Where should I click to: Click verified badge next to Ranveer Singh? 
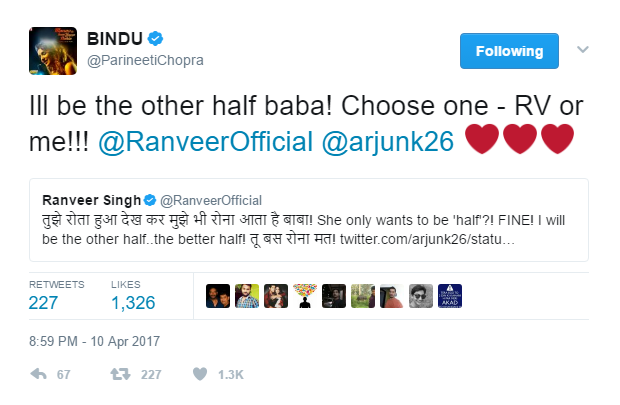point(150,200)
